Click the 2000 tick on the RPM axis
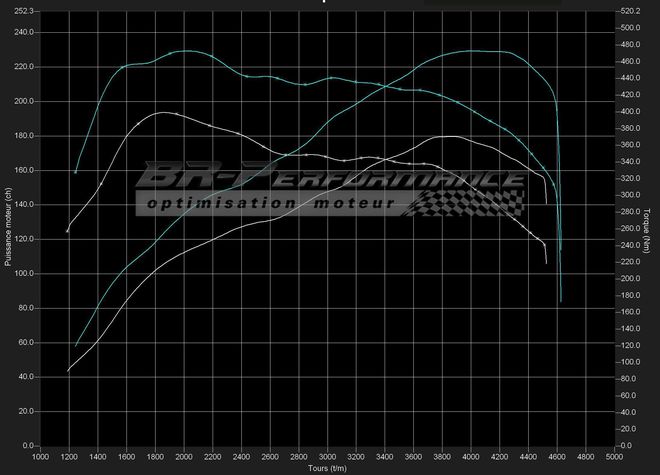The height and width of the screenshot is (475, 660). 184,456
